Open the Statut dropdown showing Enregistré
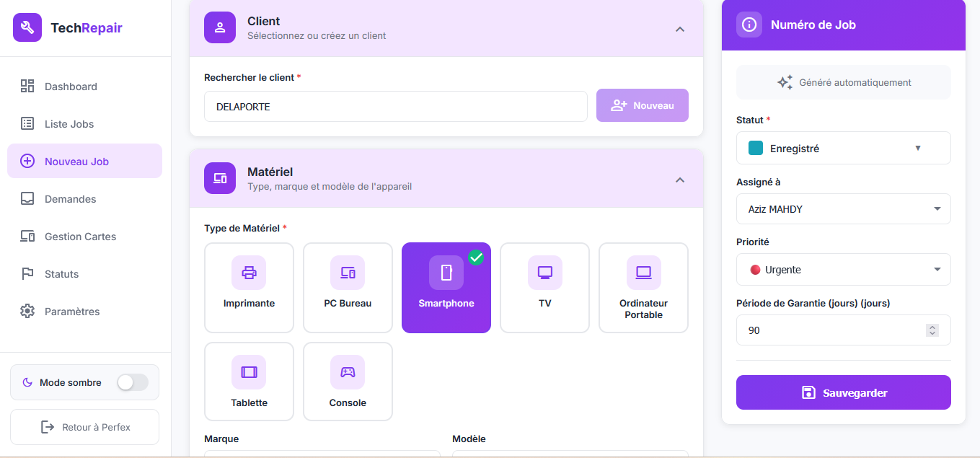Viewport: 980px width, 458px height. 843,148
